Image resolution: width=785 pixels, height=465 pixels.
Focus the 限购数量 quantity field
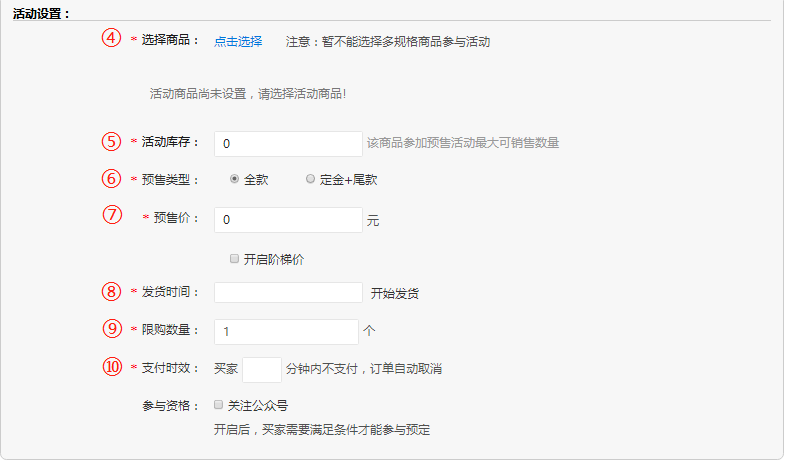coord(286,331)
